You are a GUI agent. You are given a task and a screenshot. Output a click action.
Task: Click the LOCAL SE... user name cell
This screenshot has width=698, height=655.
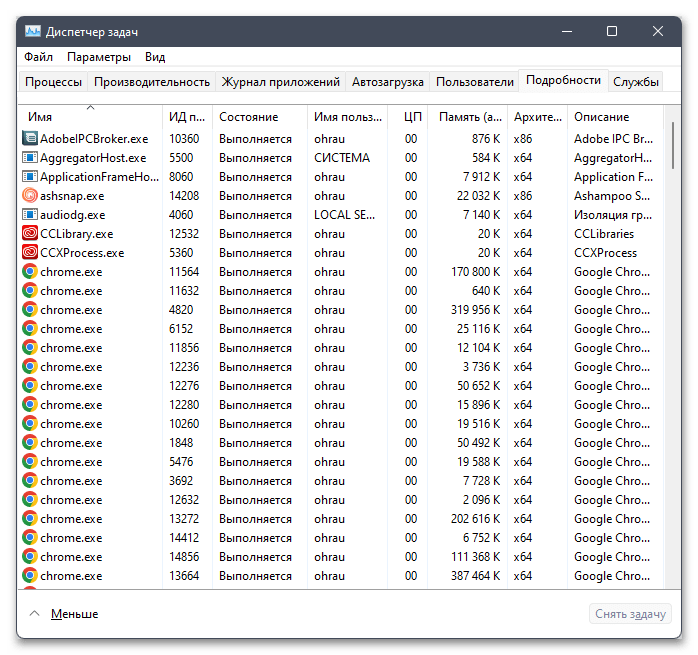pyautogui.click(x=345, y=215)
